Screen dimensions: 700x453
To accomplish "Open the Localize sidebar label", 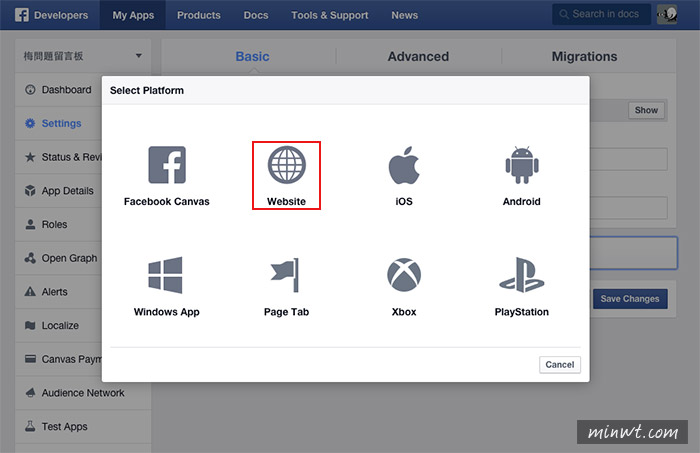I will (x=60, y=325).
